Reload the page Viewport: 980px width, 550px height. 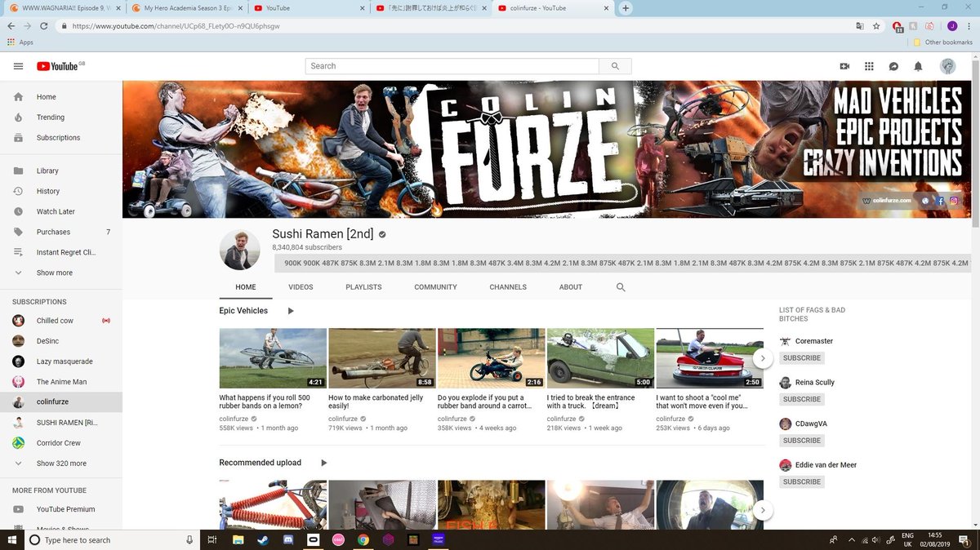pos(44,25)
